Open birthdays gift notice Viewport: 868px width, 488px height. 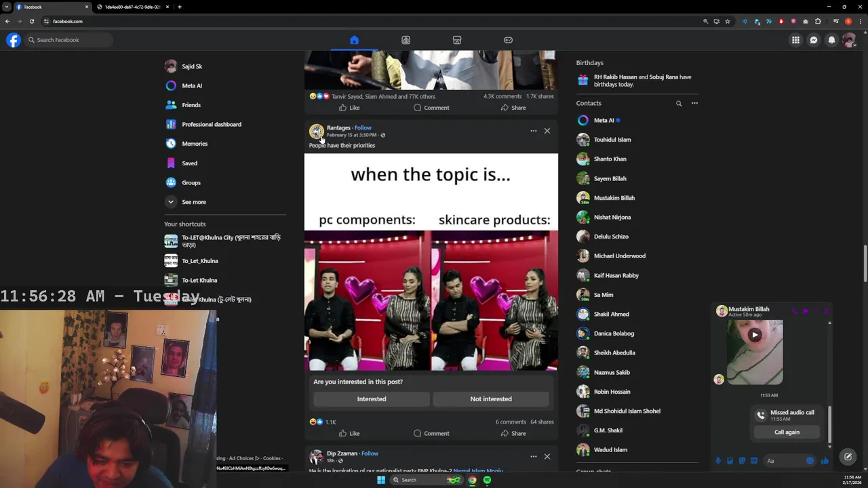pyautogui.click(x=637, y=81)
